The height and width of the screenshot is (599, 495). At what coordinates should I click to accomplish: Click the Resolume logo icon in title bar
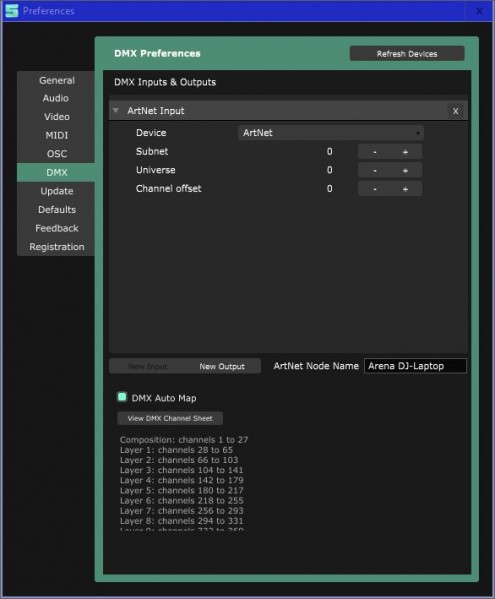coord(12,11)
